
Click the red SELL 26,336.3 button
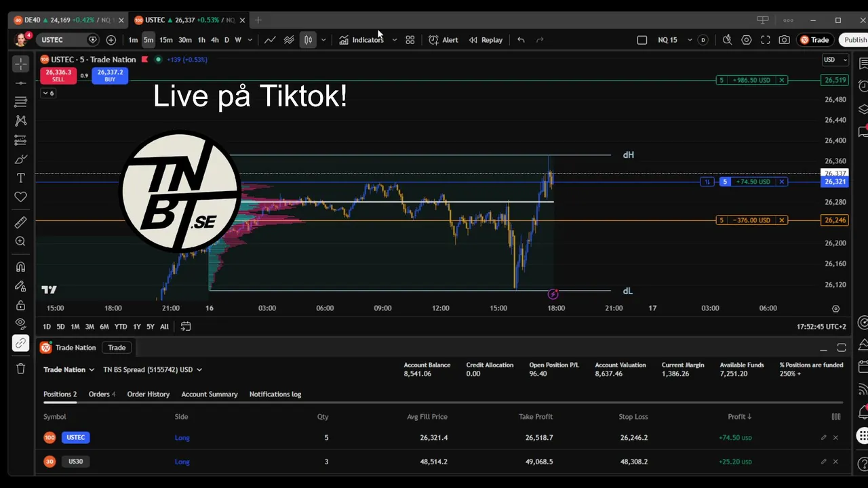(x=58, y=75)
